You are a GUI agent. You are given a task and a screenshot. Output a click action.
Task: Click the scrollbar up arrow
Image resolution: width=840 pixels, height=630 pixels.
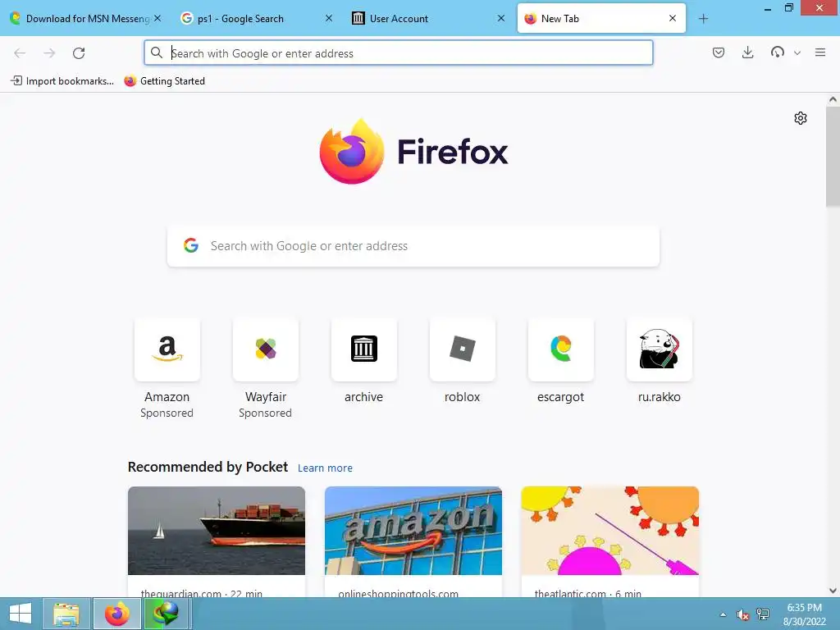833,99
